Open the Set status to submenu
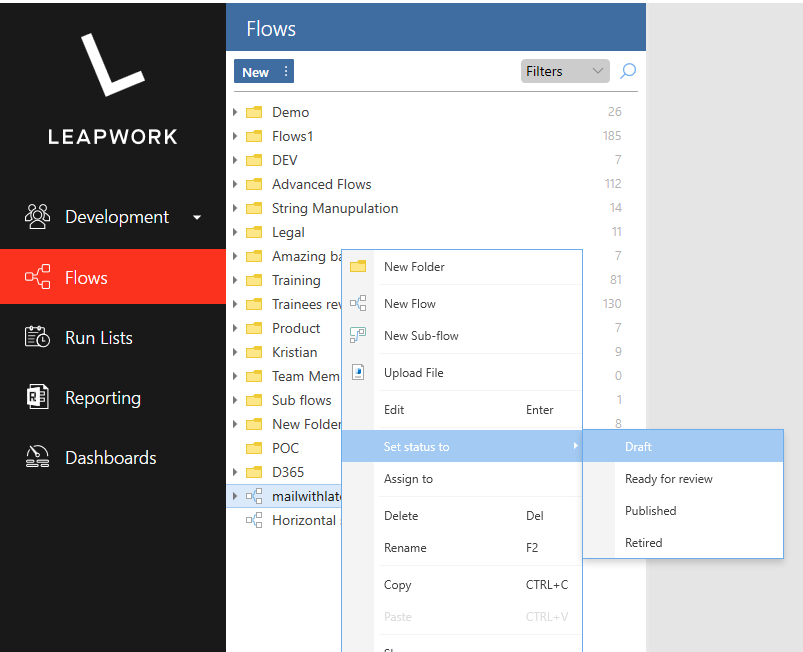The width and height of the screenshot is (803, 652). pyautogui.click(x=462, y=446)
